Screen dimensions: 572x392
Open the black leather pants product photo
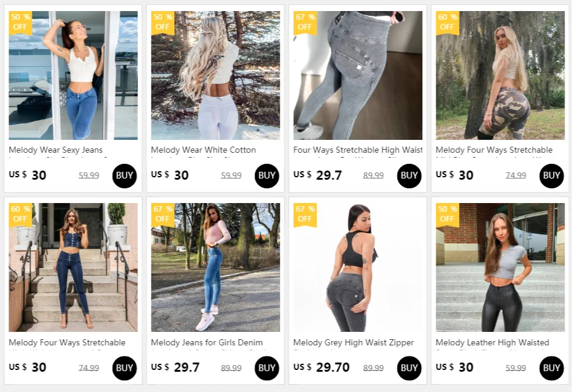coord(500,267)
